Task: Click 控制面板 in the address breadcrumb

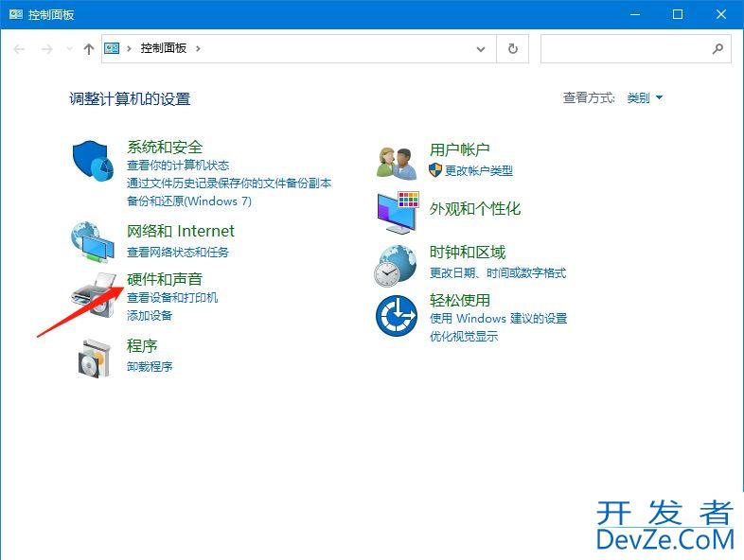Action: coord(163,48)
